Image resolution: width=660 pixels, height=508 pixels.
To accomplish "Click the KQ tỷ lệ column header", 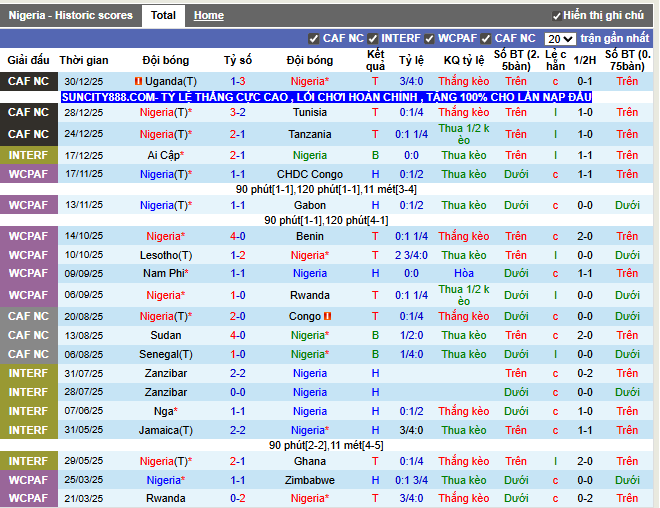I will [464, 60].
